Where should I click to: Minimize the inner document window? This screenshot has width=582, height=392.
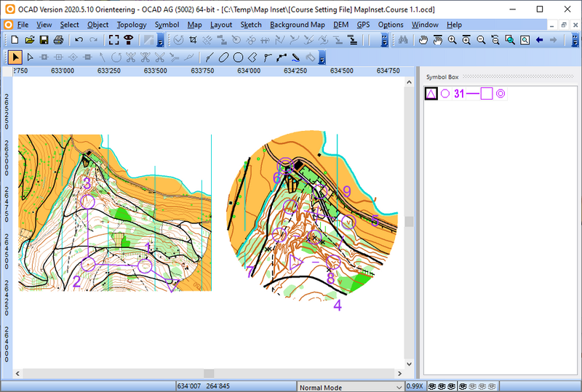point(552,25)
